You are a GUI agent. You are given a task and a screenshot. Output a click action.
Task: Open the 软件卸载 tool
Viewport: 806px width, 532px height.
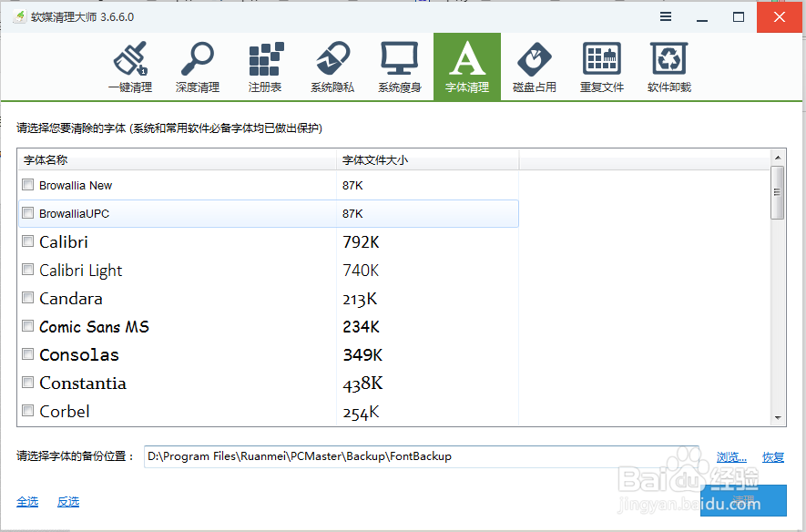tap(669, 64)
